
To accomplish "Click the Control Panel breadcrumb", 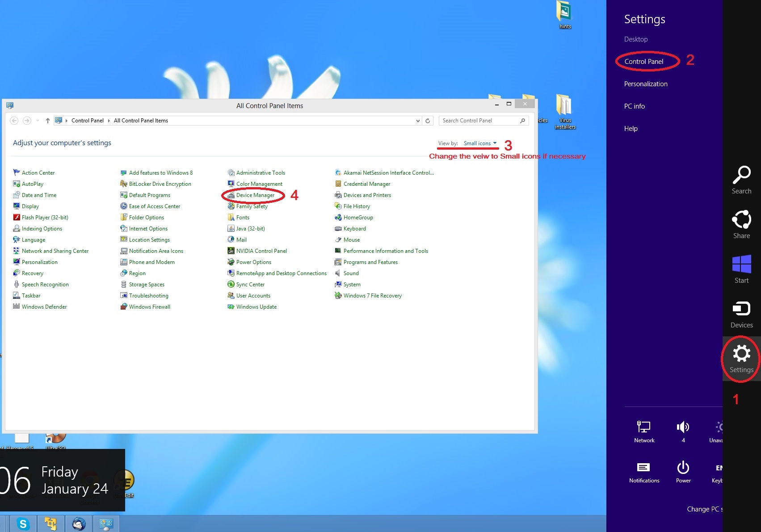I will pyautogui.click(x=88, y=121).
